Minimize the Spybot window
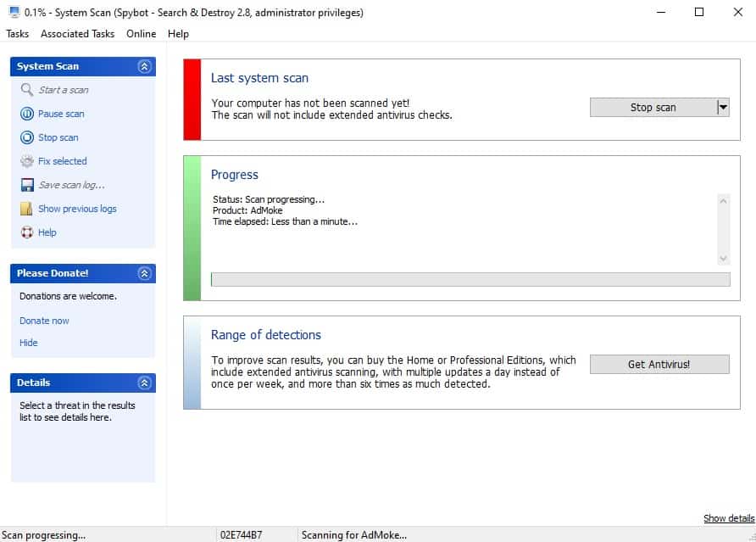 coord(661,12)
